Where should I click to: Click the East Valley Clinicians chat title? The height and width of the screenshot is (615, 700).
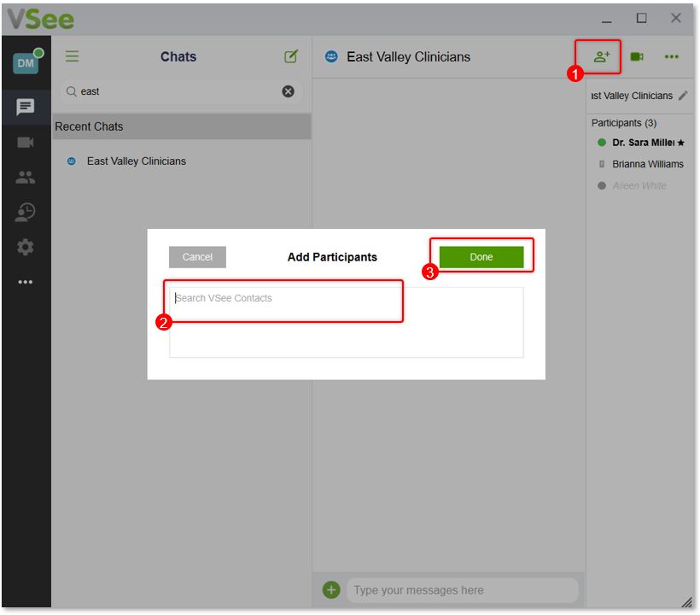(x=409, y=56)
